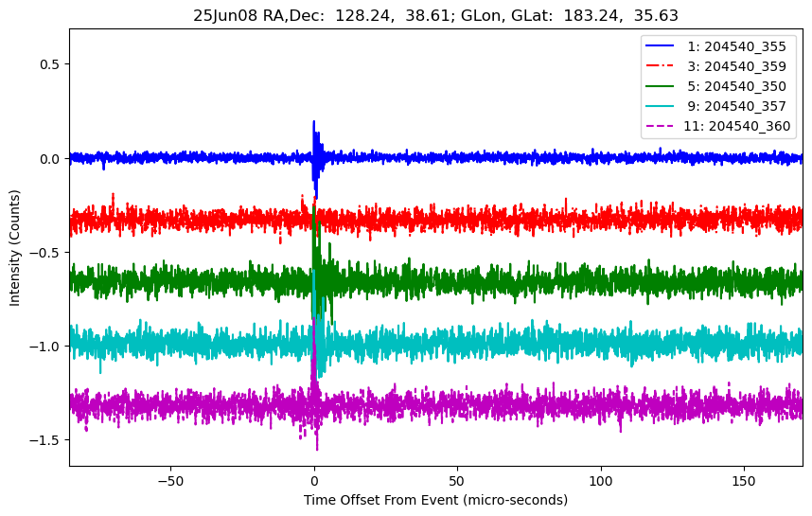Click the x-axis tick label 150

click(x=744, y=481)
